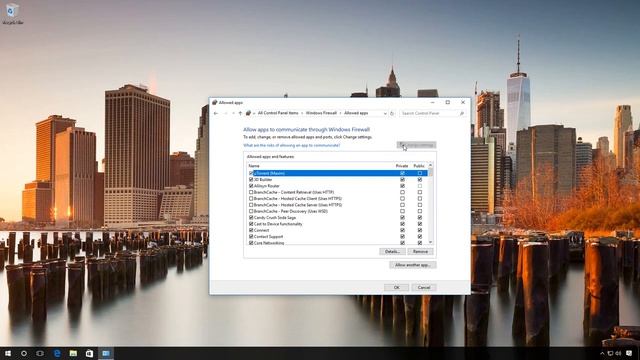Viewport: 640px width, 360px height.
Task: Click the list scrollbar up arrow
Action: (x=430, y=165)
